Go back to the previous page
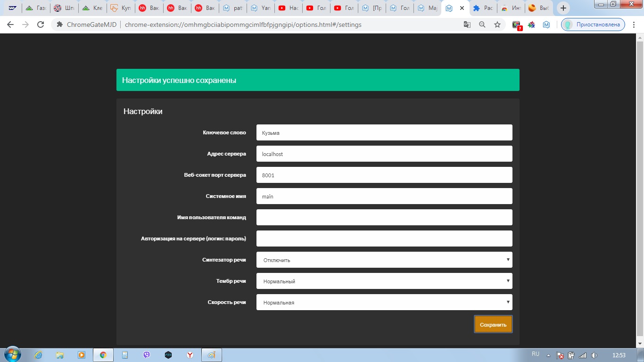 point(10,25)
